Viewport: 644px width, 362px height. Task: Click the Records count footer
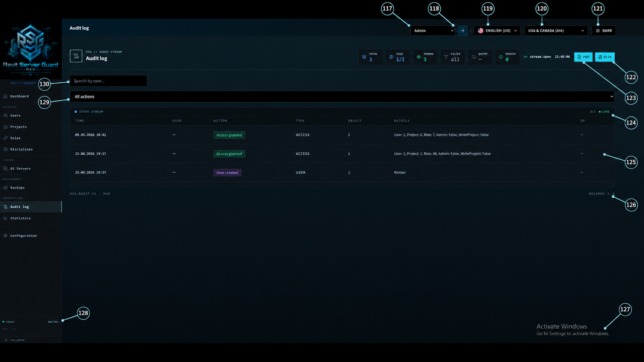tap(602, 194)
